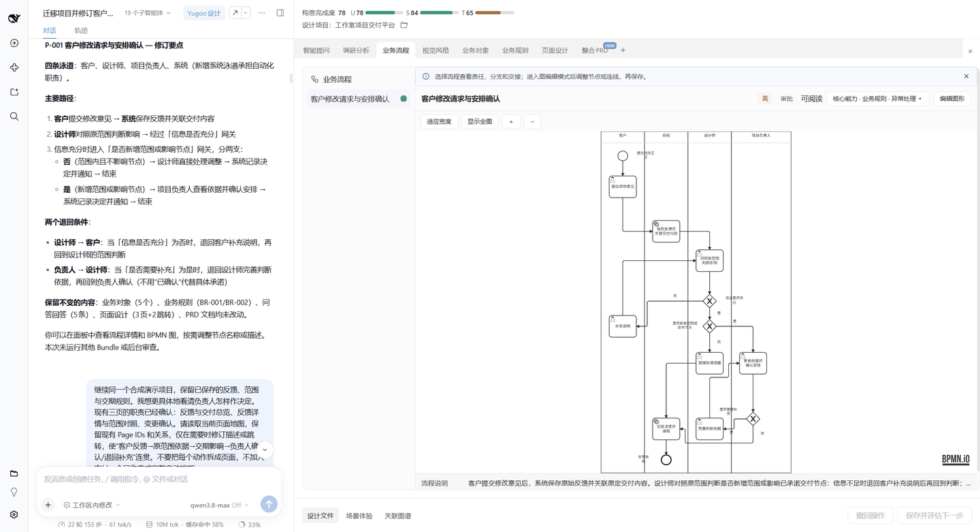This screenshot has width=980, height=532.
Task: Click the info icon in the hint banner
Action: point(426,76)
